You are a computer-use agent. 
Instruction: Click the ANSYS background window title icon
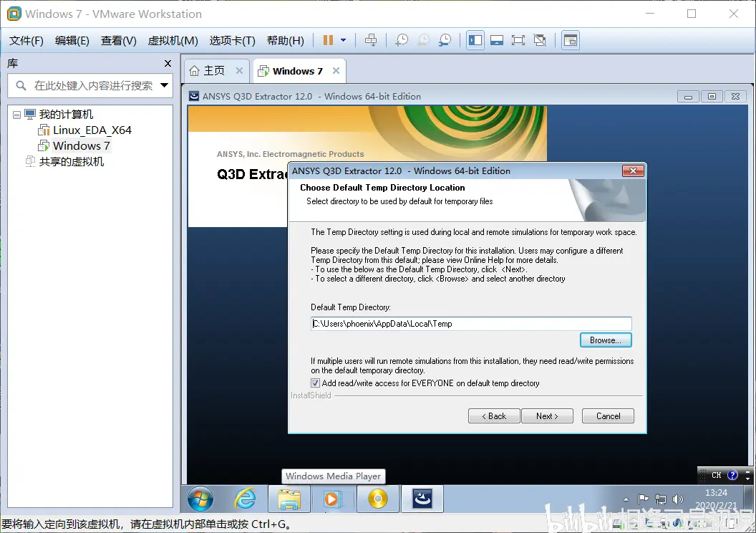(x=194, y=96)
